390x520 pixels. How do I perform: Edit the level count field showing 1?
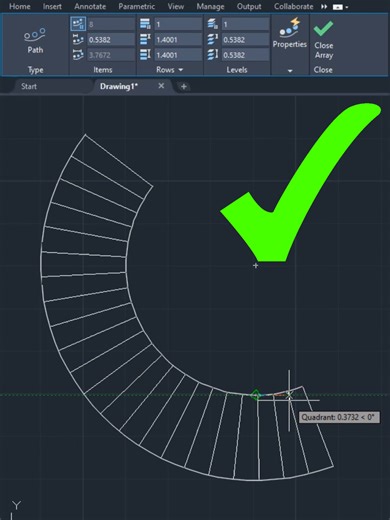(x=246, y=24)
